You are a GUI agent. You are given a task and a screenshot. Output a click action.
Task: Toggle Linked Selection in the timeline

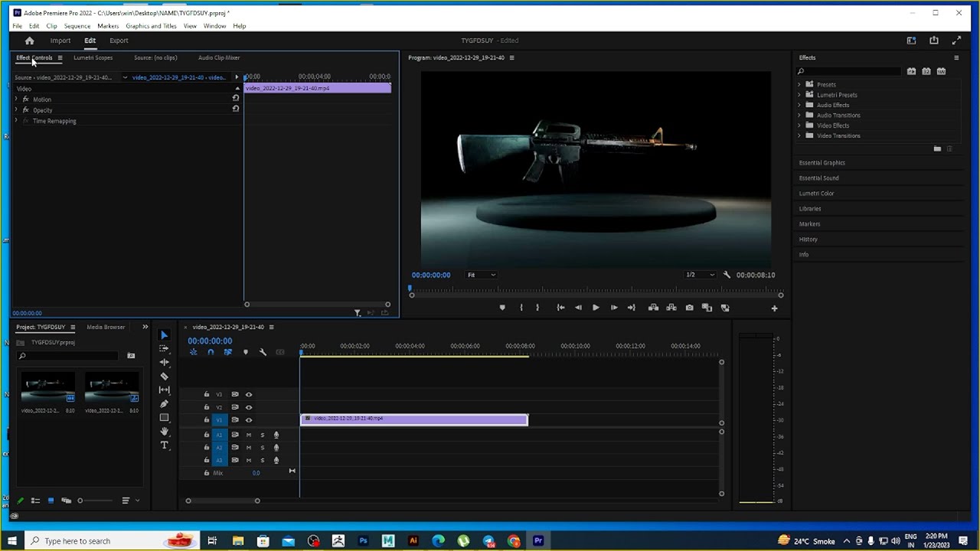click(x=228, y=352)
